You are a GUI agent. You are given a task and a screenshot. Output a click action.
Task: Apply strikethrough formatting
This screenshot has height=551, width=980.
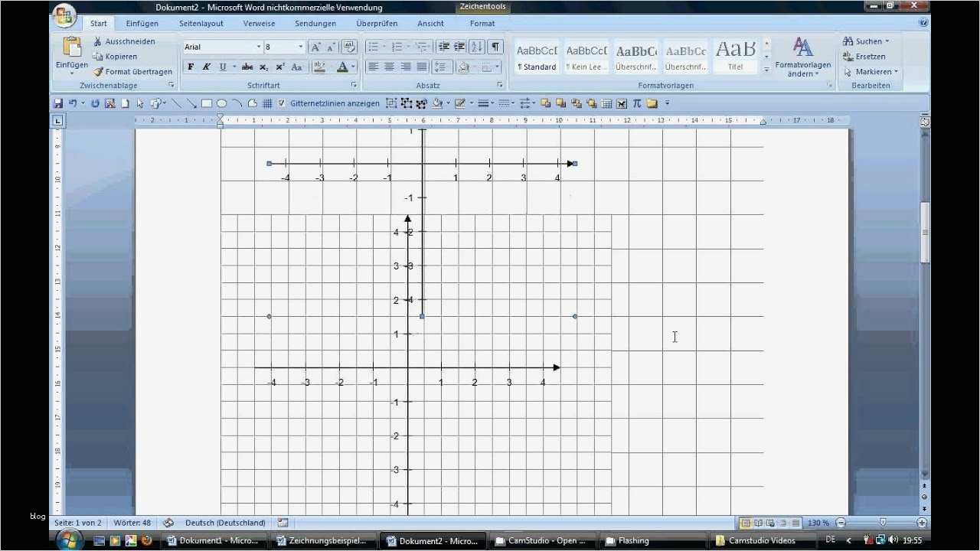pos(247,67)
